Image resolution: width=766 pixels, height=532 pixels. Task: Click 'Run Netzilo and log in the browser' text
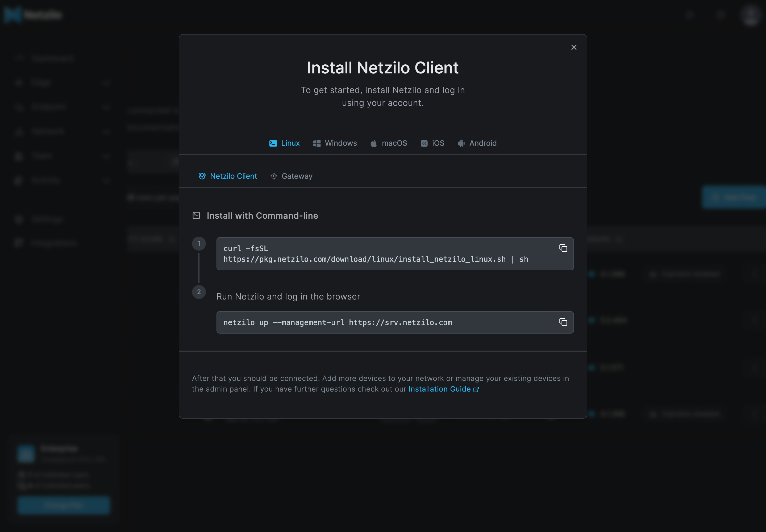[x=288, y=297]
